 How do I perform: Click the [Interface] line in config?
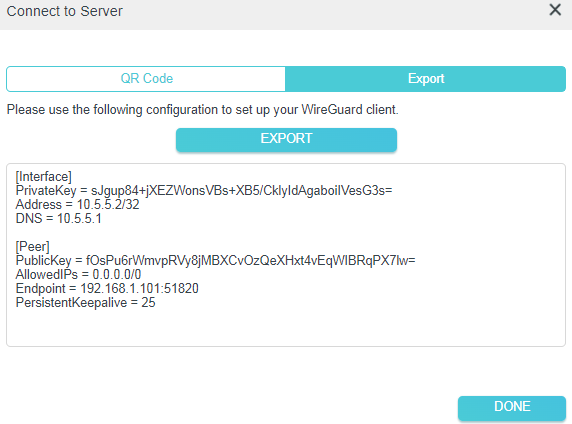[x=43, y=177]
